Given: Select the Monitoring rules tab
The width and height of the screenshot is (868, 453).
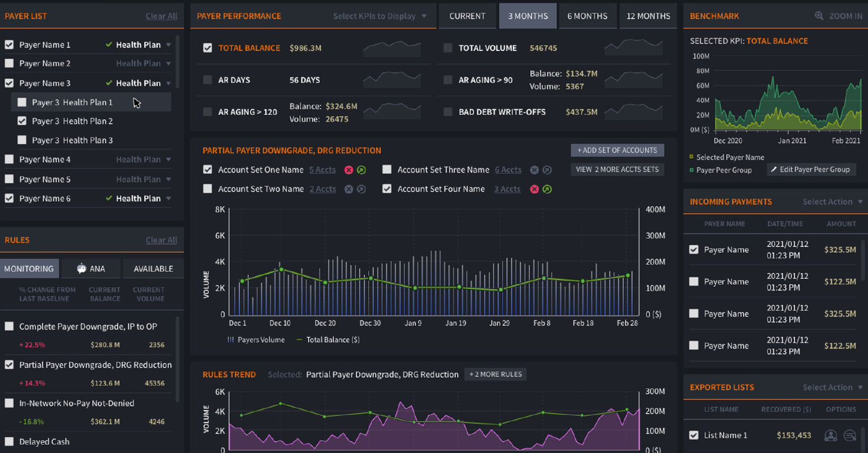Looking at the screenshot, I should point(29,269).
